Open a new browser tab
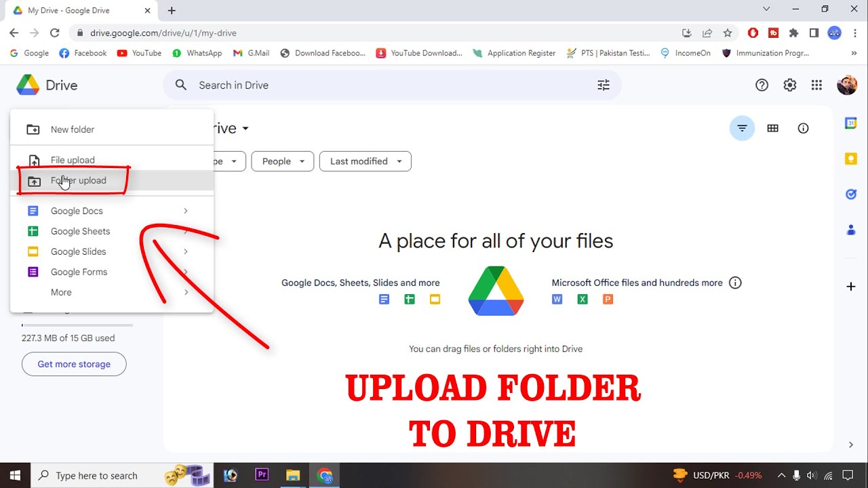Viewport: 868px width, 488px height. pyautogui.click(x=172, y=10)
